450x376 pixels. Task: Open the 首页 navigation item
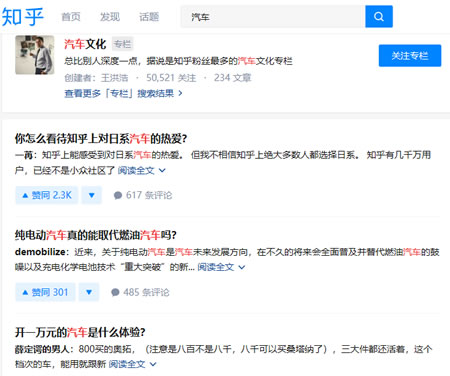[x=71, y=17]
